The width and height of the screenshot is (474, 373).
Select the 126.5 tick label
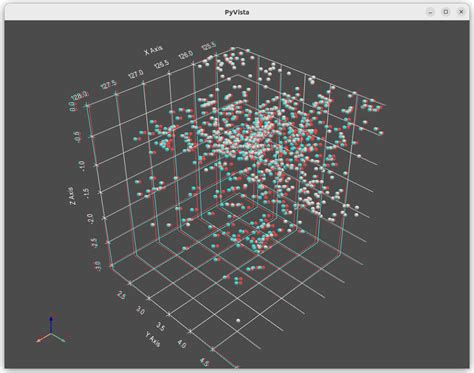click(162, 64)
